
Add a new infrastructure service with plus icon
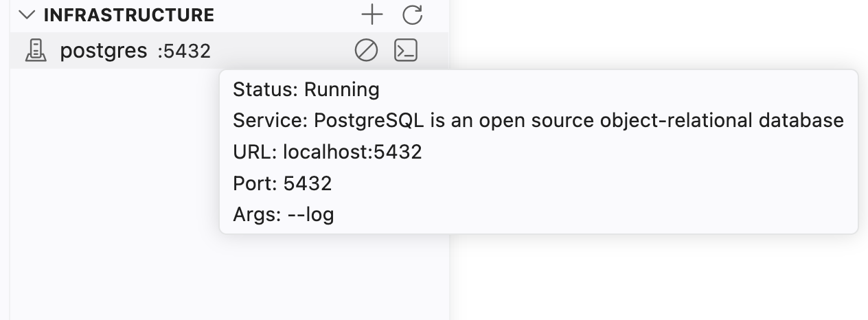[x=372, y=14]
